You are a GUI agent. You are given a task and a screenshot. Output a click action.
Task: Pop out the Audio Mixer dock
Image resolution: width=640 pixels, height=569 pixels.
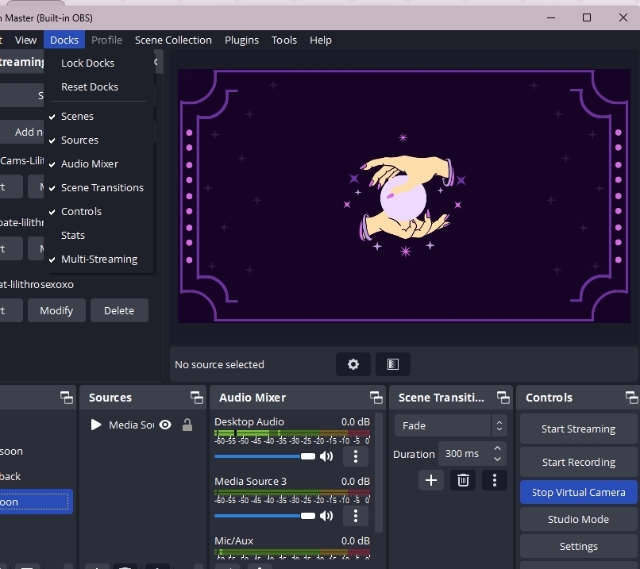point(376,398)
